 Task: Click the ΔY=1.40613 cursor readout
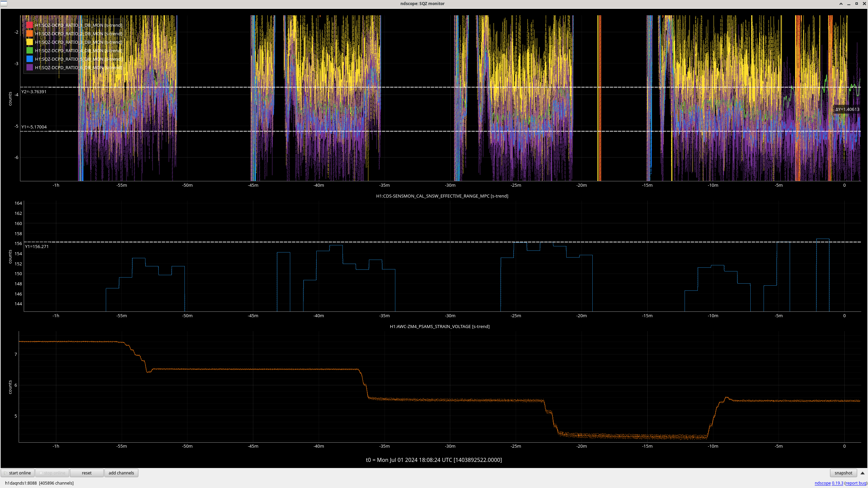(x=847, y=109)
